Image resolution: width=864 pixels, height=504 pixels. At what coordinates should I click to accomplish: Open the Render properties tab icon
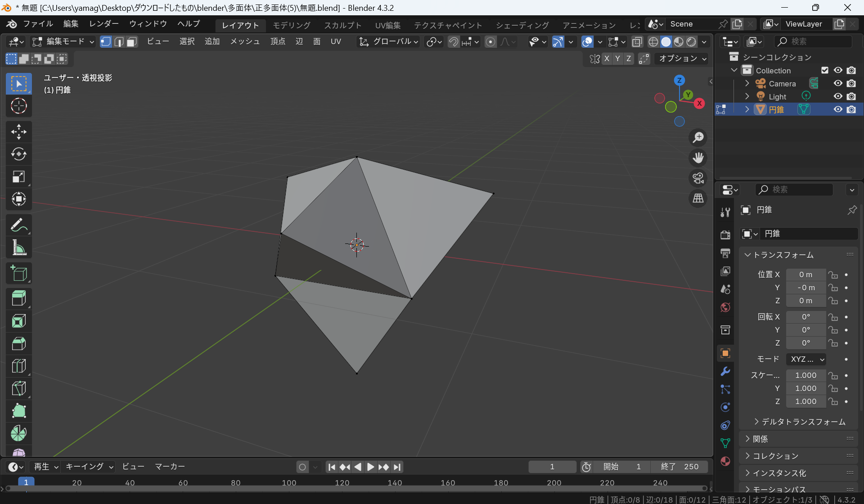pos(725,235)
